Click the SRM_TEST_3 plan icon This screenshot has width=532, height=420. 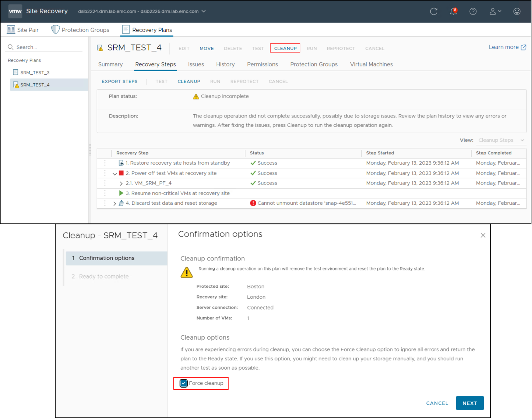click(x=15, y=72)
